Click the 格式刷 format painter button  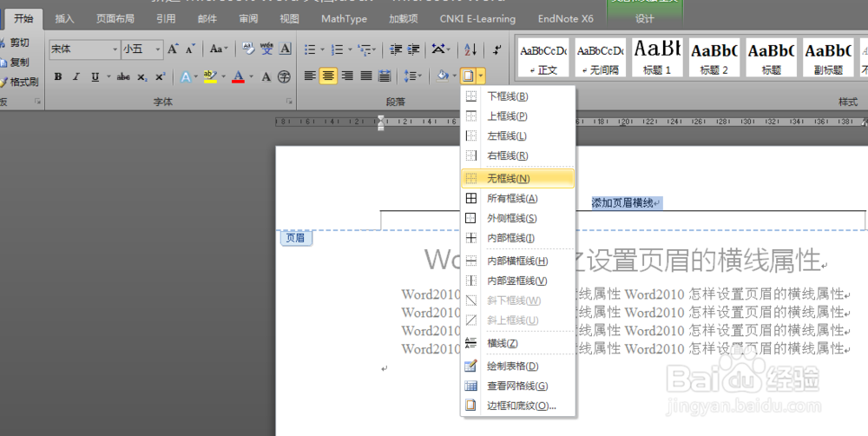tap(20, 82)
